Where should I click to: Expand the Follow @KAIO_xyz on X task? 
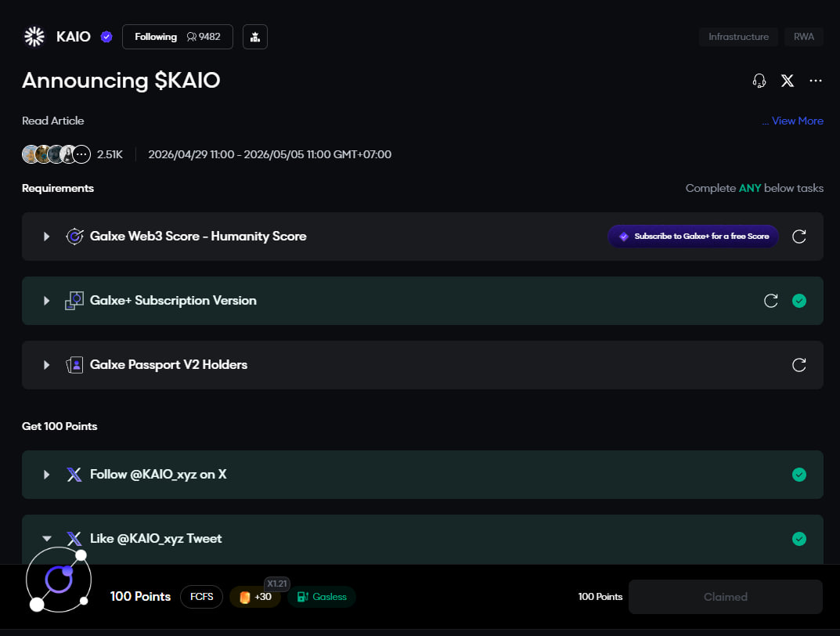47,475
